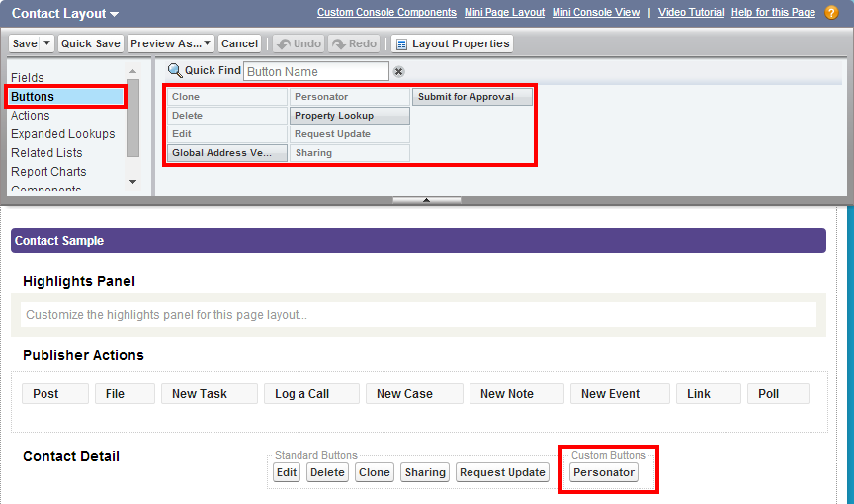Open Layout Properties from the toolbar

tap(452, 43)
